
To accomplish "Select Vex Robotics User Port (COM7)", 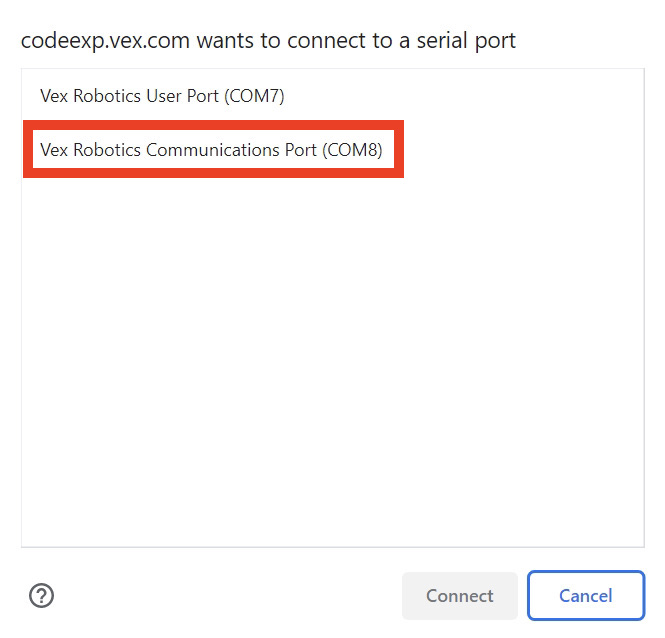I will pos(162,96).
